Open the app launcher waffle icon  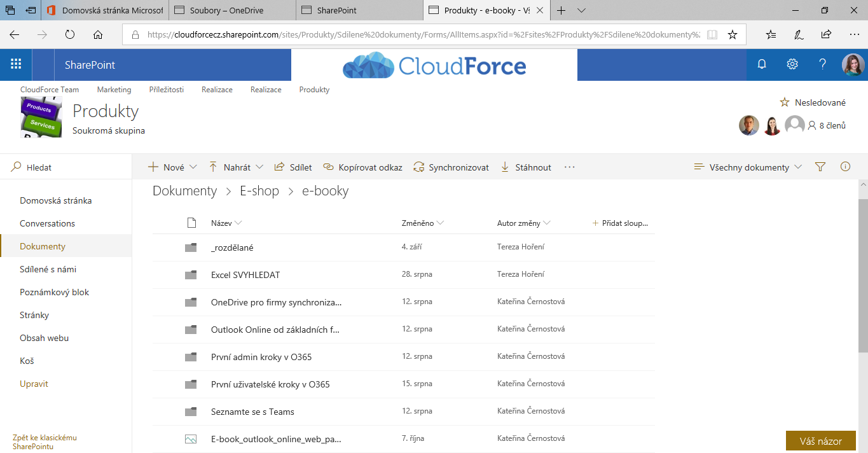point(16,64)
